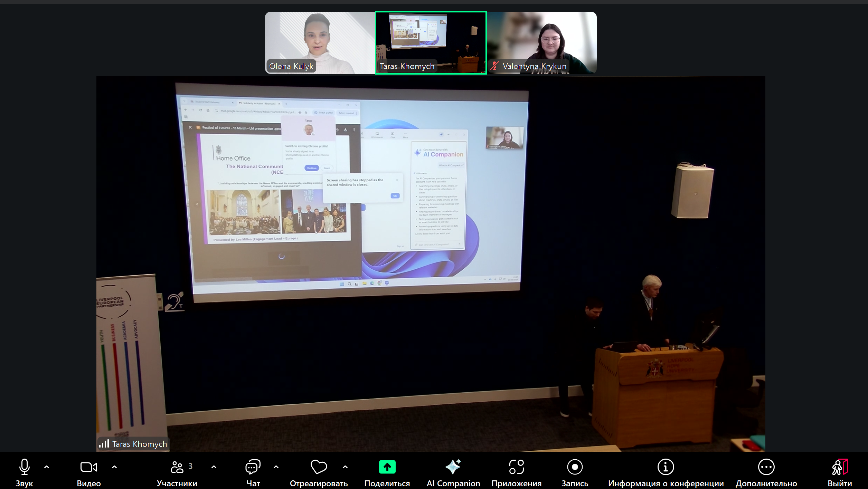Expand reactions options chevron
Image resolution: width=868 pixels, height=489 pixels.
(345, 467)
